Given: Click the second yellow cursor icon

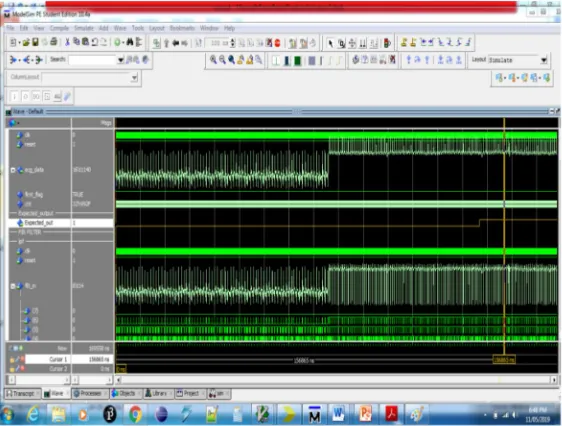Looking at the screenshot, I should (x=413, y=42).
